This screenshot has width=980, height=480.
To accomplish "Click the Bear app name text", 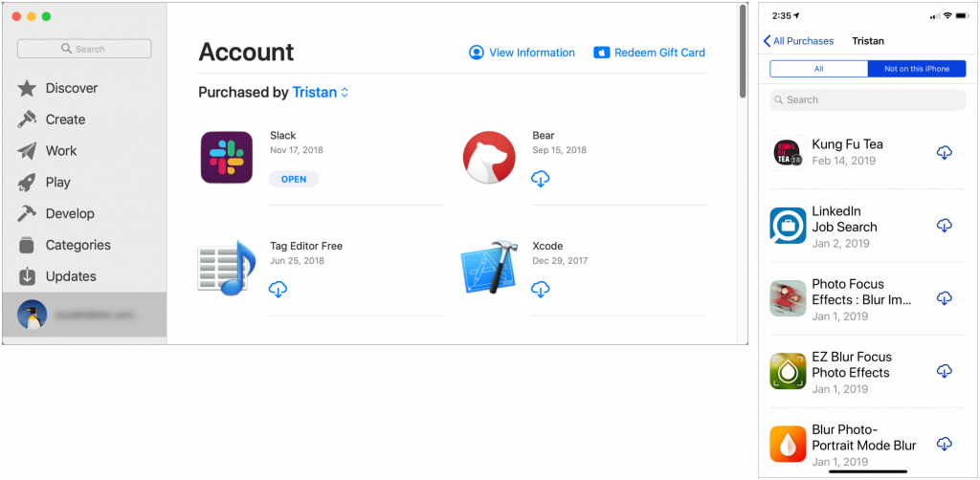I will point(544,136).
